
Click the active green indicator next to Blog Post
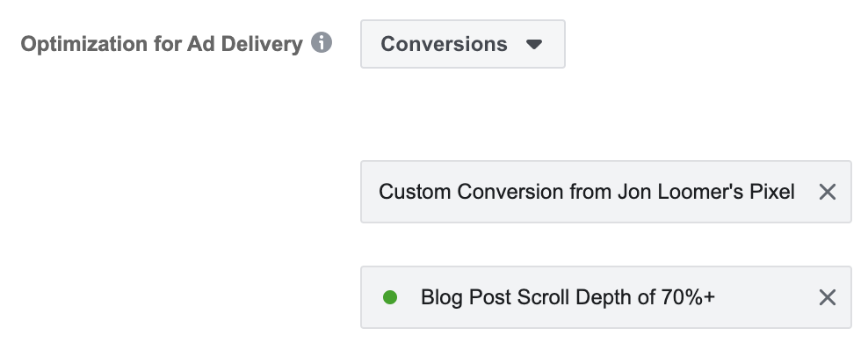(x=390, y=297)
